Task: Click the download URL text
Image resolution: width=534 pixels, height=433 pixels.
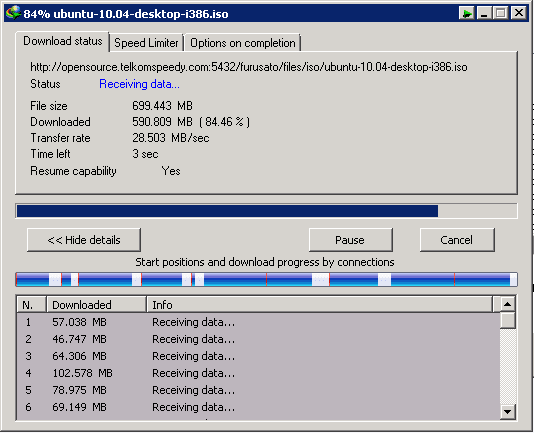Action: click(x=249, y=67)
